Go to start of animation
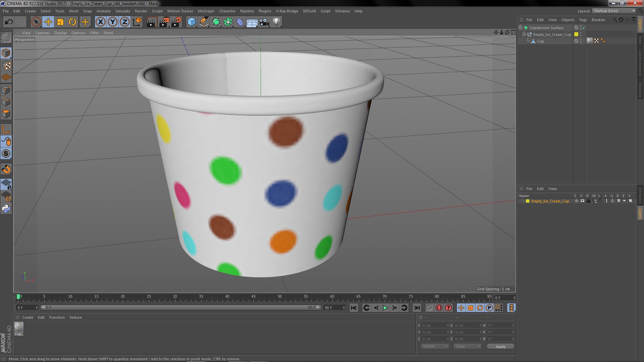This screenshot has height=362, width=644. (354, 308)
